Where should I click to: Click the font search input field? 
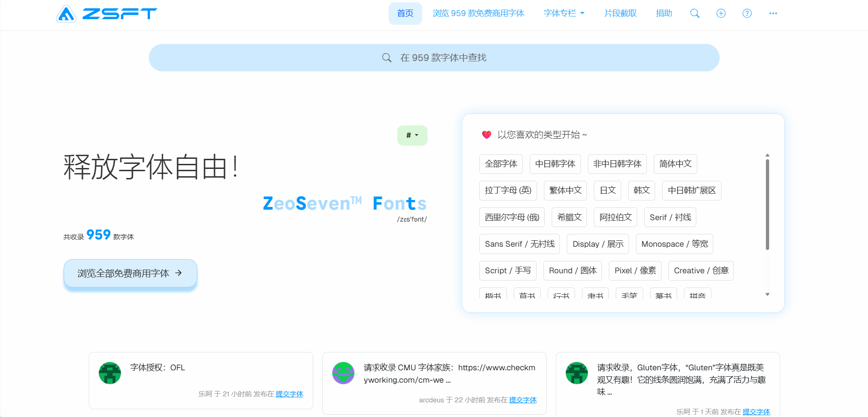pos(434,58)
